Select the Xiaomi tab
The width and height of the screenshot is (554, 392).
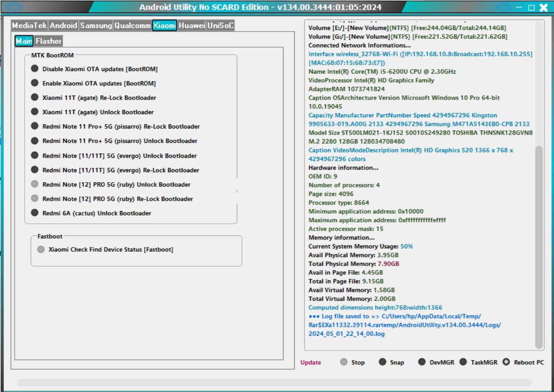tap(164, 26)
